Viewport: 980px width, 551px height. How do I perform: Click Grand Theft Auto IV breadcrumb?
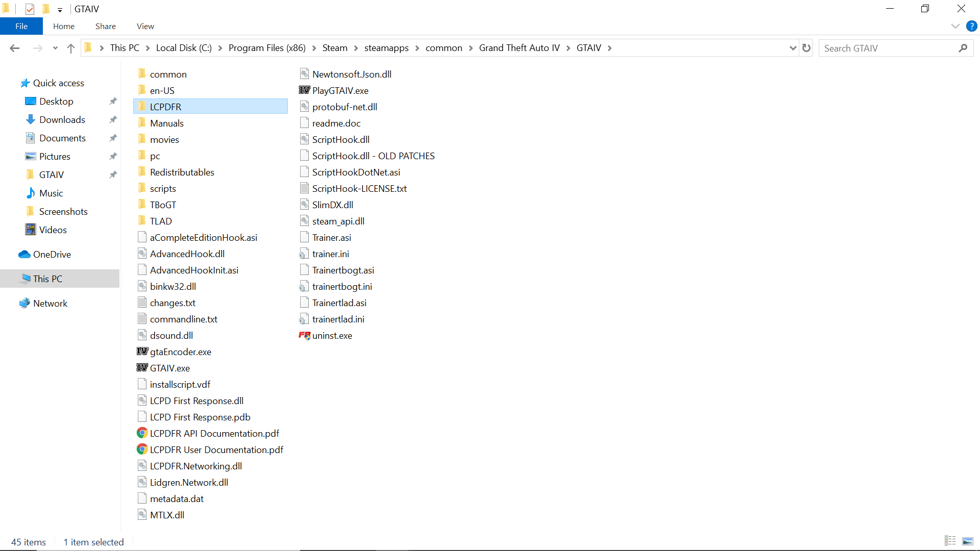(x=519, y=48)
